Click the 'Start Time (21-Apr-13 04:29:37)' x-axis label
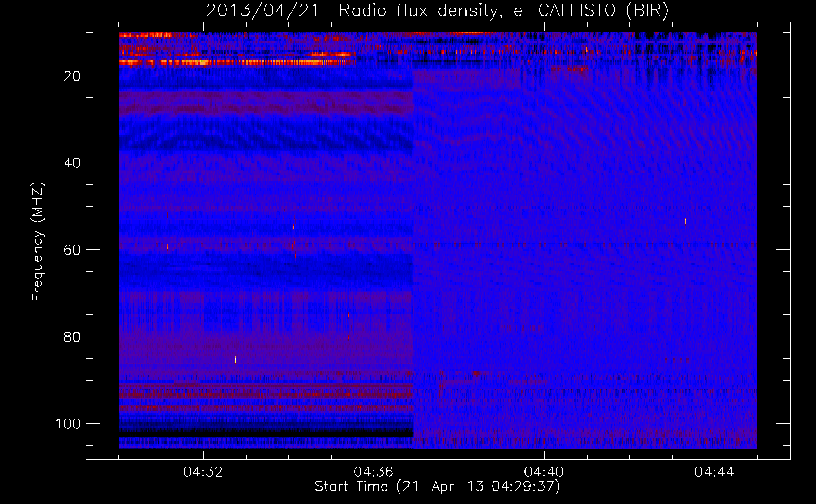816x504 pixels. 437,487
